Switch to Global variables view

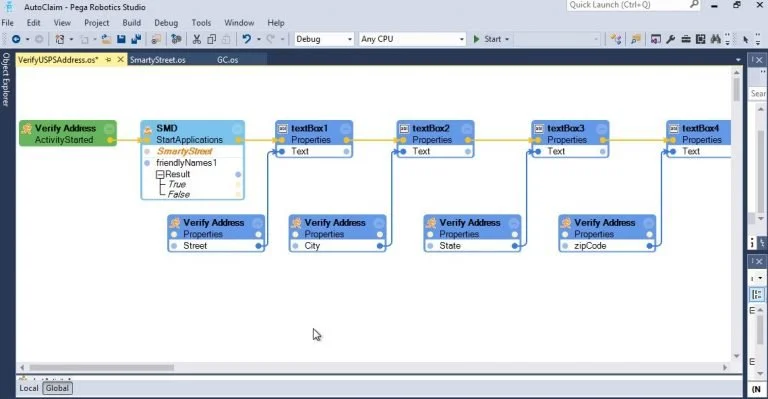57,388
